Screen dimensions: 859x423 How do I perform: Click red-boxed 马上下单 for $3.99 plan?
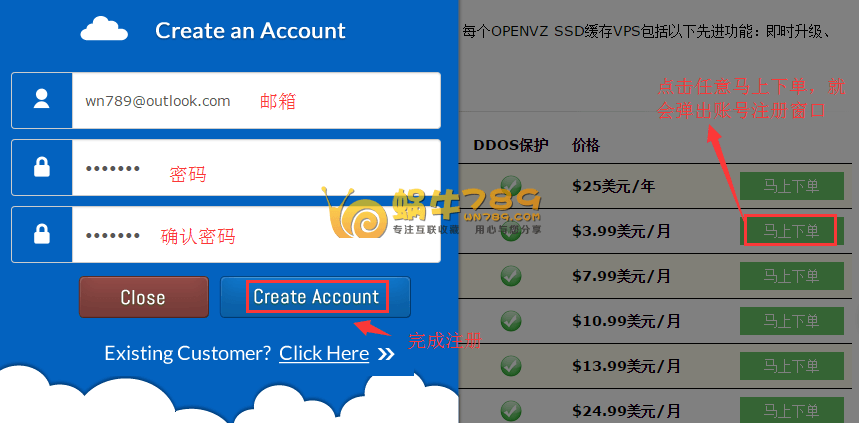pyautogui.click(x=792, y=231)
